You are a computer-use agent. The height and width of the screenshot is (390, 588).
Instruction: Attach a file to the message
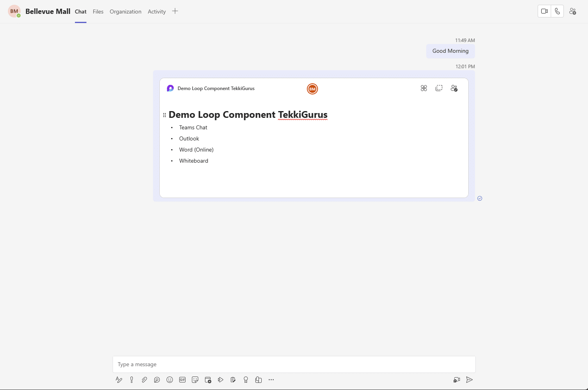[144, 380]
